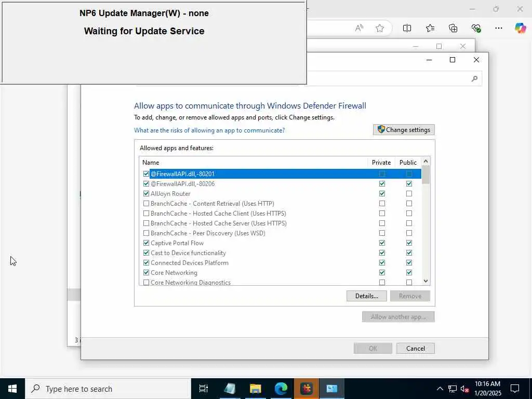The width and height of the screenshot is (532, 399).
Task: Open Edge split screen icon
Action: point(407,28)
